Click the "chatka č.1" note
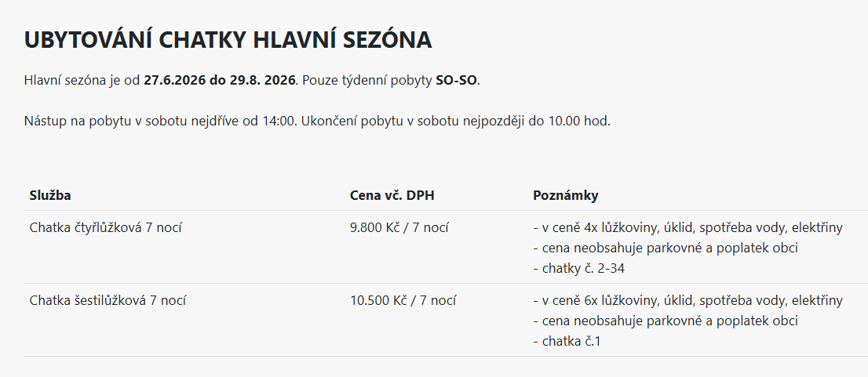Image resolution: width=868 pixels, height=377 pixels. (x=567, y=341)
